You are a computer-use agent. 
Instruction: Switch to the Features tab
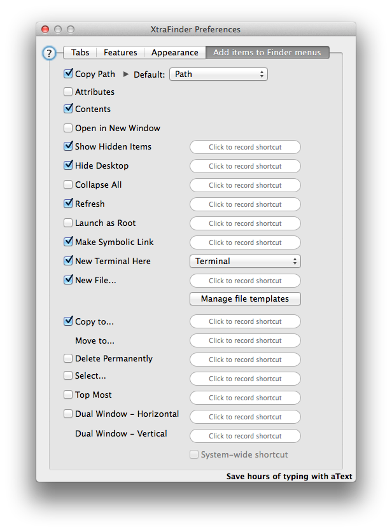[x=120, y=53]
